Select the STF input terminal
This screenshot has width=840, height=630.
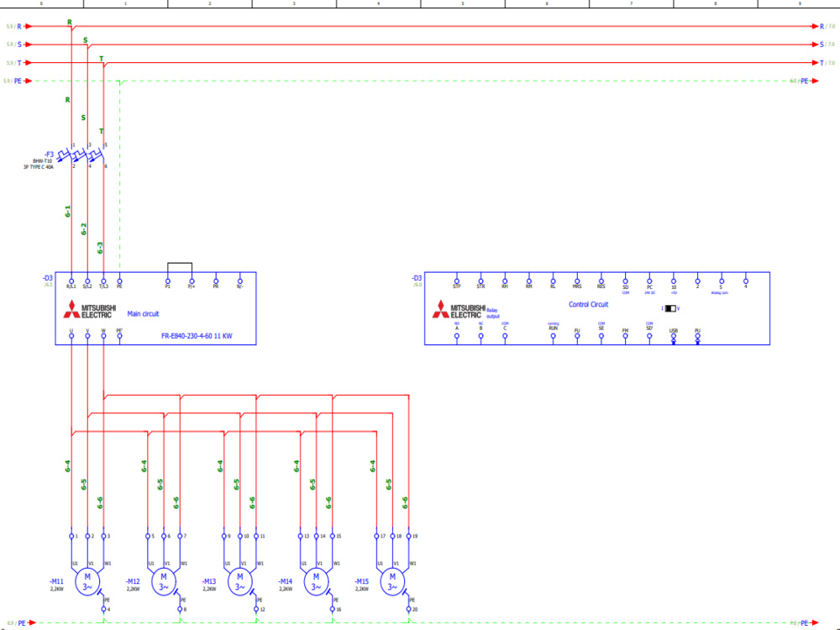[x=456, y=279]
